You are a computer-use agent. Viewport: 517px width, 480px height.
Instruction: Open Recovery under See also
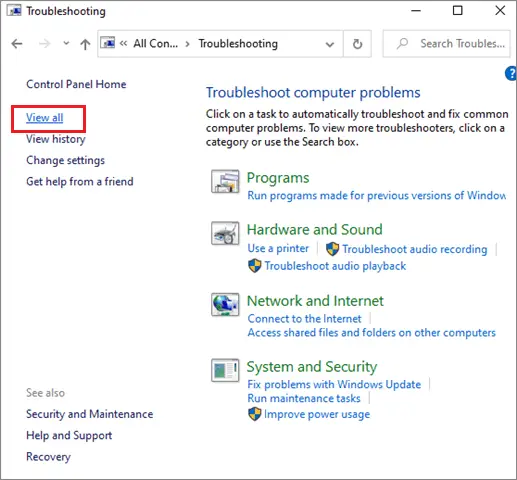[x=48, y=457]
